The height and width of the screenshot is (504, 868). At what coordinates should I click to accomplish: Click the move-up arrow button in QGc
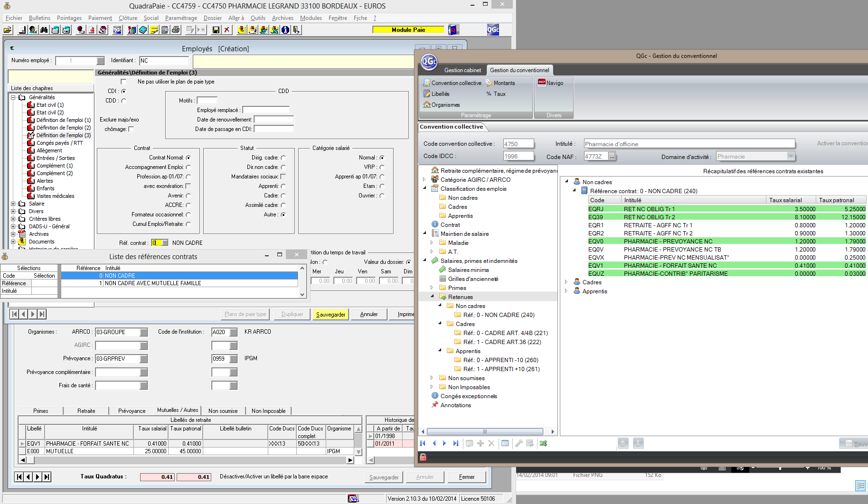(623, 443)
